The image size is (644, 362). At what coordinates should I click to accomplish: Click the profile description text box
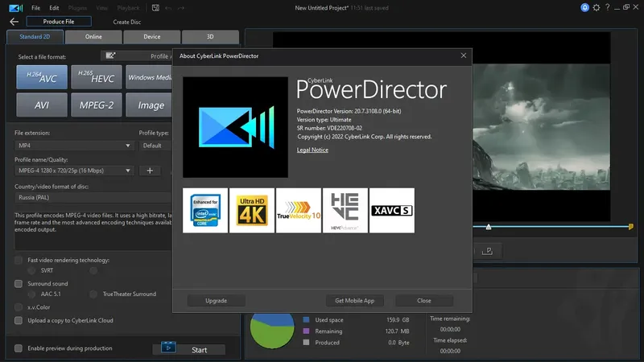point(93,230)
